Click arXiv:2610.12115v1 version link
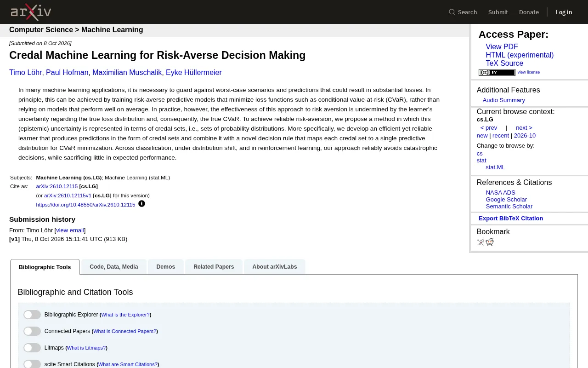This screenshot has width=588, height=368. [x=68, y=195]
